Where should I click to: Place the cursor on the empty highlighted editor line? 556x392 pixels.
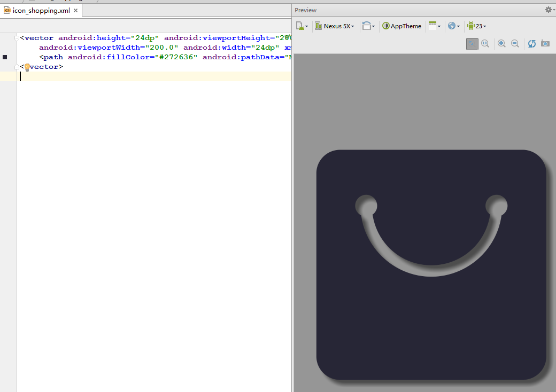154,76
